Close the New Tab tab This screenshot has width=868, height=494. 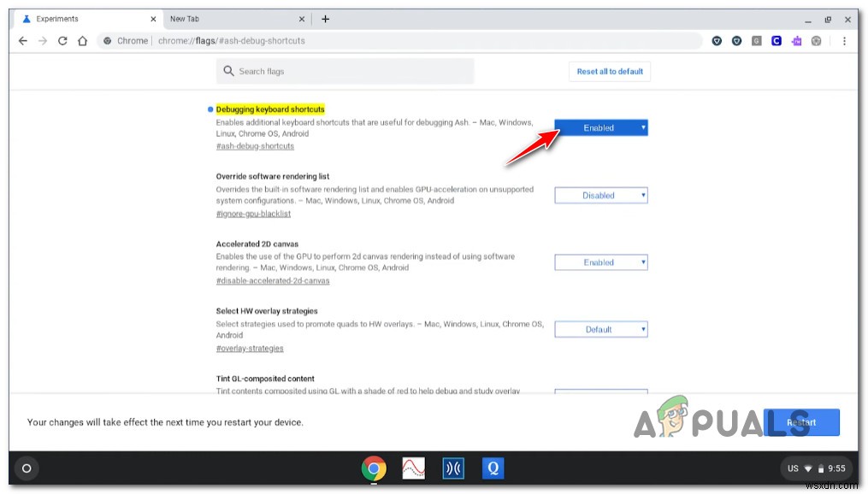(302, 19)
